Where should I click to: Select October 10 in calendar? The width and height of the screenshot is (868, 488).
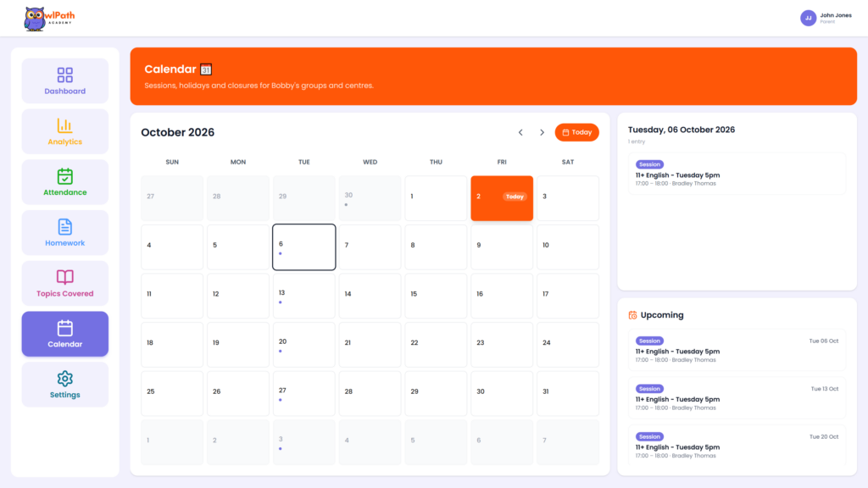tap(567, 247)
